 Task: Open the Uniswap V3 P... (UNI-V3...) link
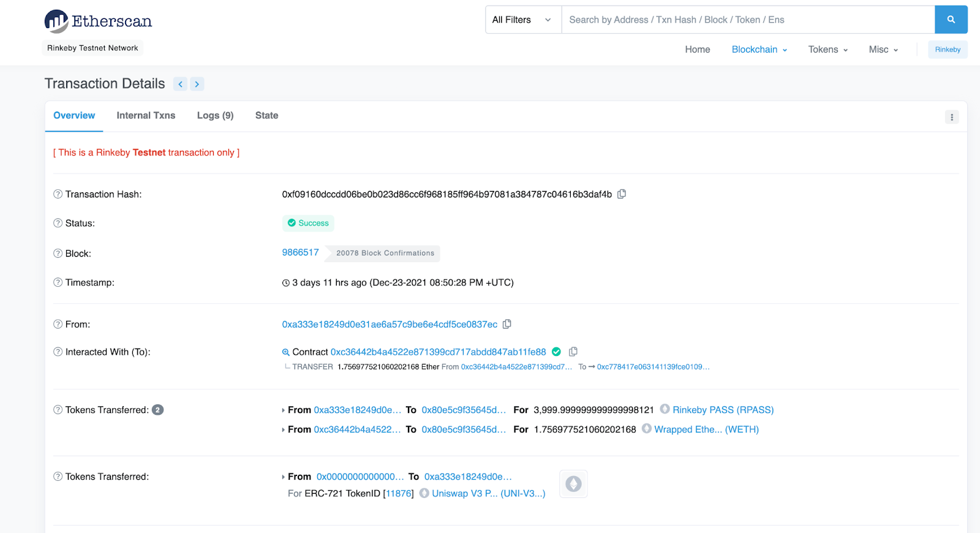click(x=488, y=493)
